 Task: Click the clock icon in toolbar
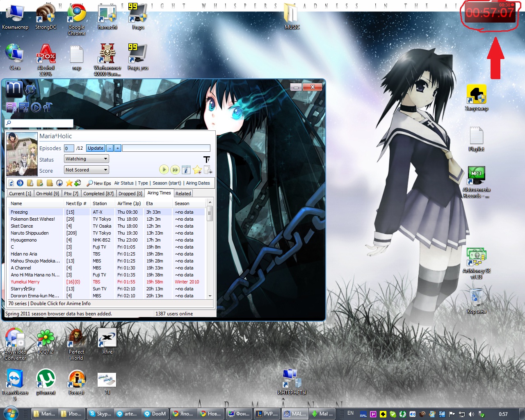pos(59,183)
